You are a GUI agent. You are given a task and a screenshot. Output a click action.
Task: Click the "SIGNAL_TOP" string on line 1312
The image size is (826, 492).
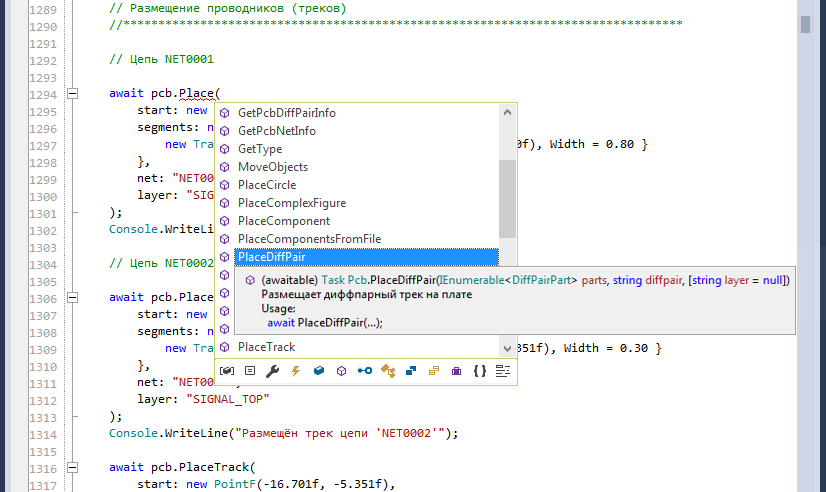(x=228, y=399)
